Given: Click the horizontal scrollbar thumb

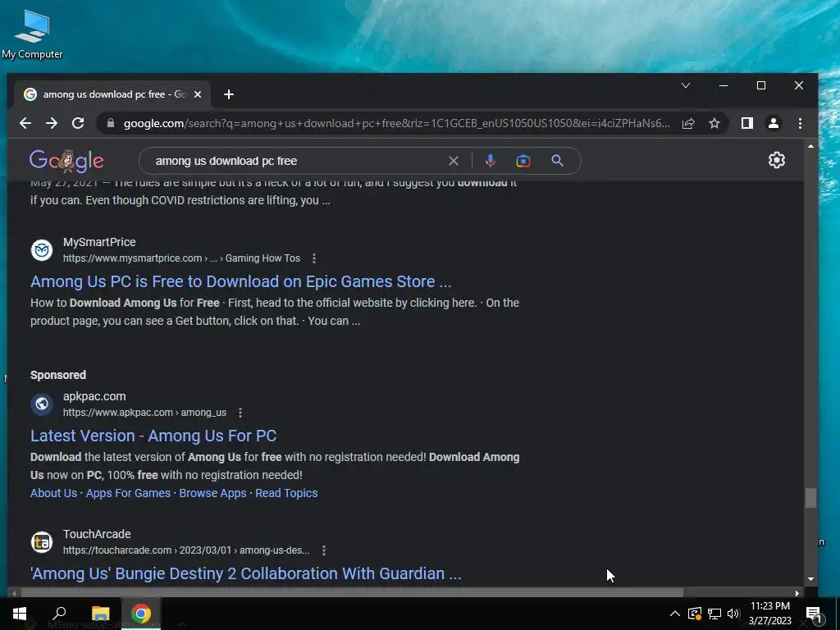Looking at the screenshot, I should [352, 593].
